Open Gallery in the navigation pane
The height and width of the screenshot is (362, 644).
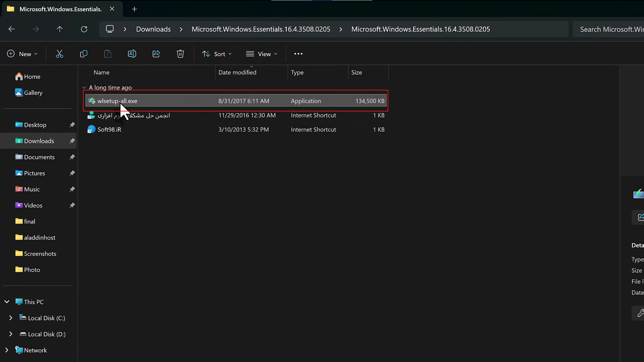coord(29,93)
